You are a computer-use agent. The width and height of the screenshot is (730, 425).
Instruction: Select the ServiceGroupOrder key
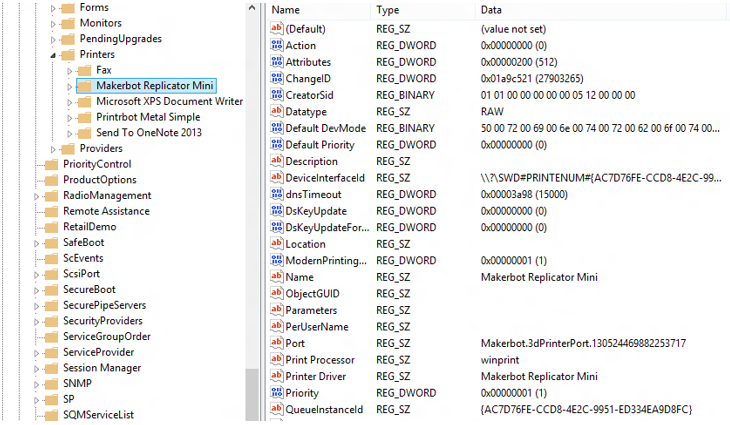click(x=107, y=336)
